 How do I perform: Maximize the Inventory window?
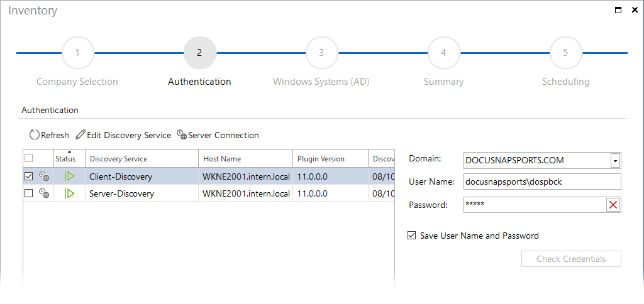(618, 10)
